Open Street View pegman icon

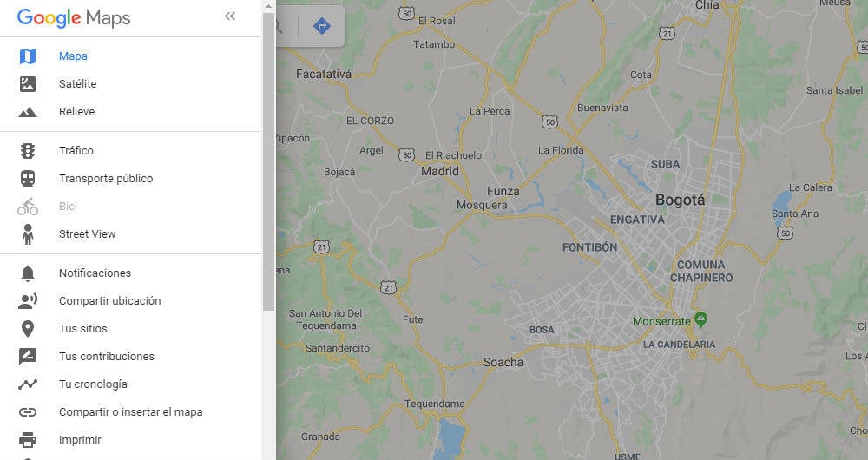[x=27, y=234]
